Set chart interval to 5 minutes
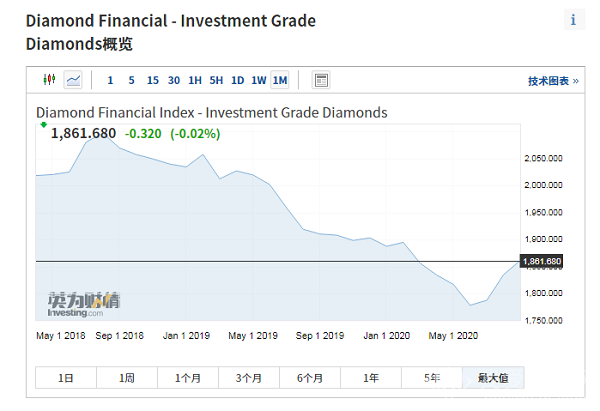 (131, 80)
